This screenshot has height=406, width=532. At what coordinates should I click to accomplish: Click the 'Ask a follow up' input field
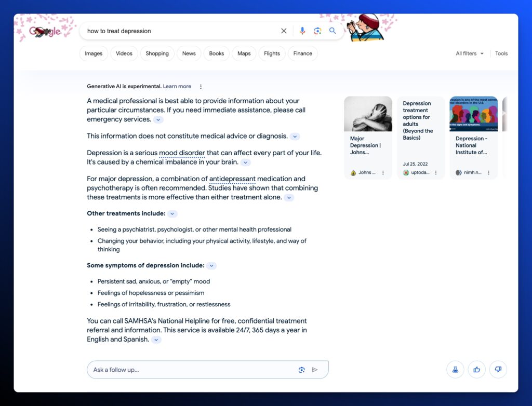tap(192, 370)
